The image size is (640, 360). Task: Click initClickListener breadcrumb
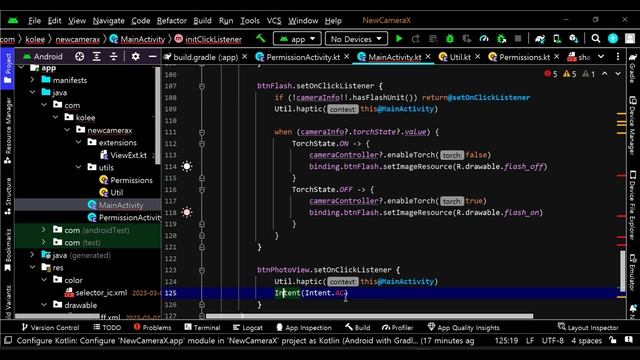tap(213, 39)
